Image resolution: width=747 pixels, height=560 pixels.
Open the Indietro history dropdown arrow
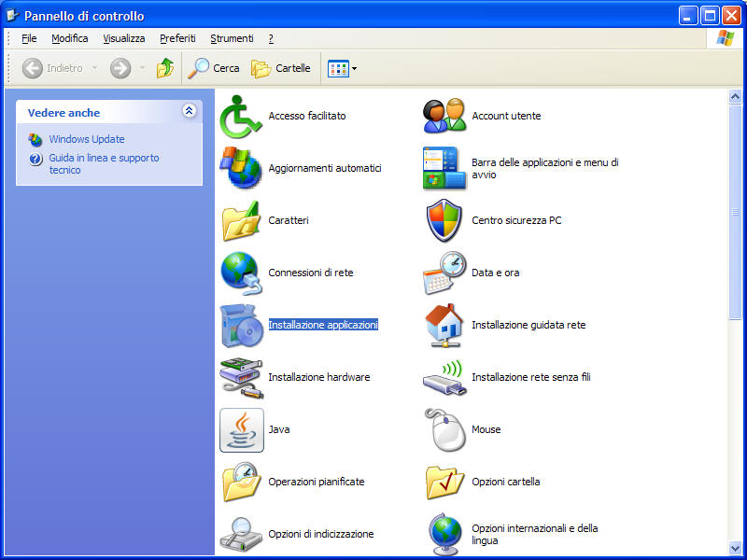click(94, 68)
